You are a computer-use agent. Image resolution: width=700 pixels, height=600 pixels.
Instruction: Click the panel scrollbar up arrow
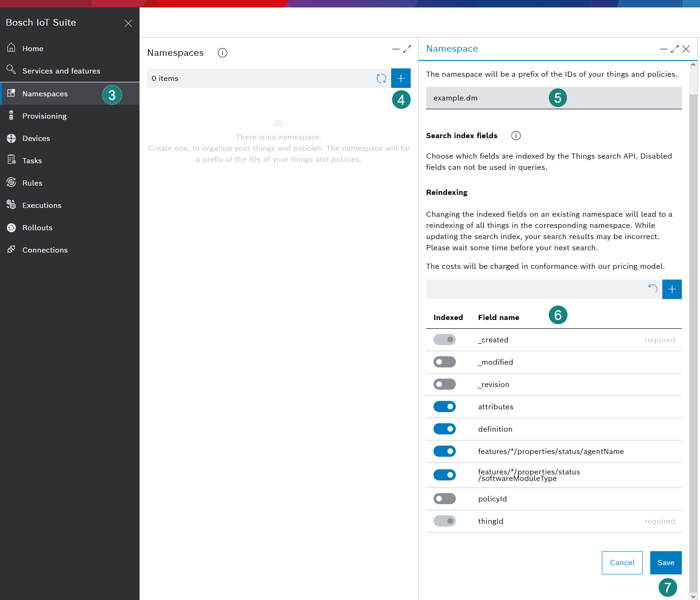693,65
